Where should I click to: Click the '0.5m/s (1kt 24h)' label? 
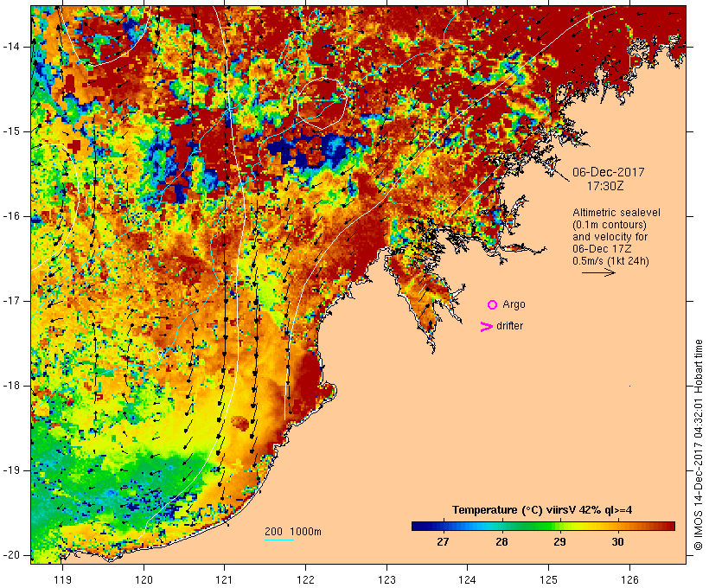pos(610,261)
